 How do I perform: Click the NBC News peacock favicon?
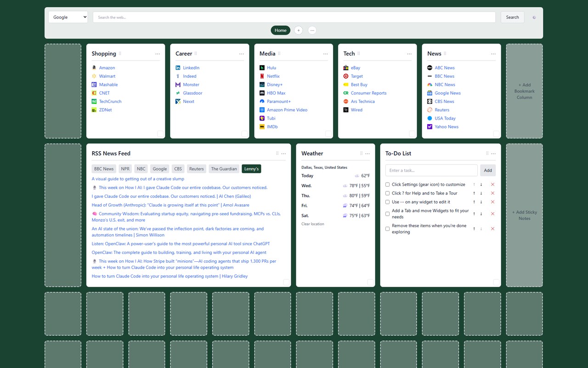[430, 85]
